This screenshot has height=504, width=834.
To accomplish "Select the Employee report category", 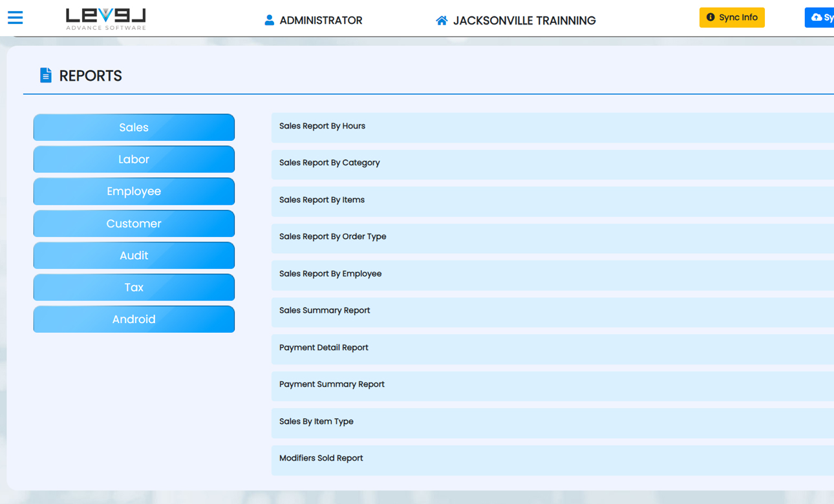I will [x=134, y=191].
